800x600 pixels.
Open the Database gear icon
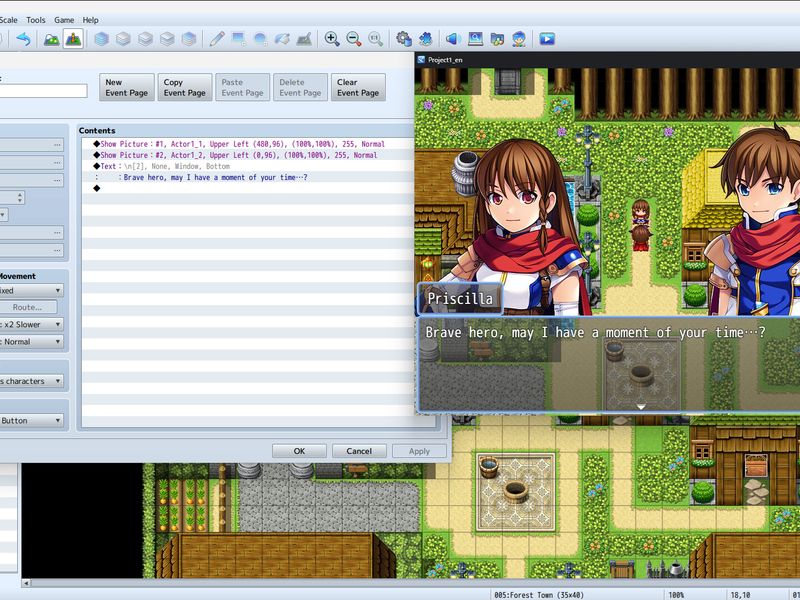tap(404, 39)
